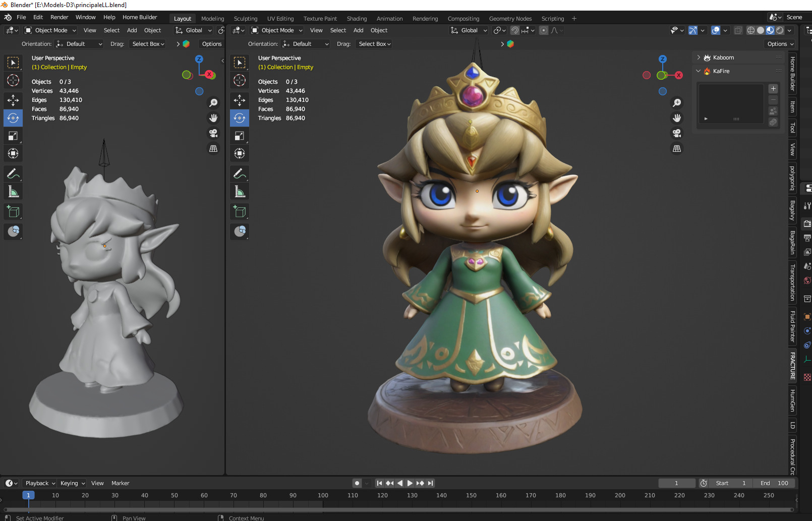Expand the Kaboom panel
Image resolution: width=812 pixels, height=521 pixels.
[699, 57]
